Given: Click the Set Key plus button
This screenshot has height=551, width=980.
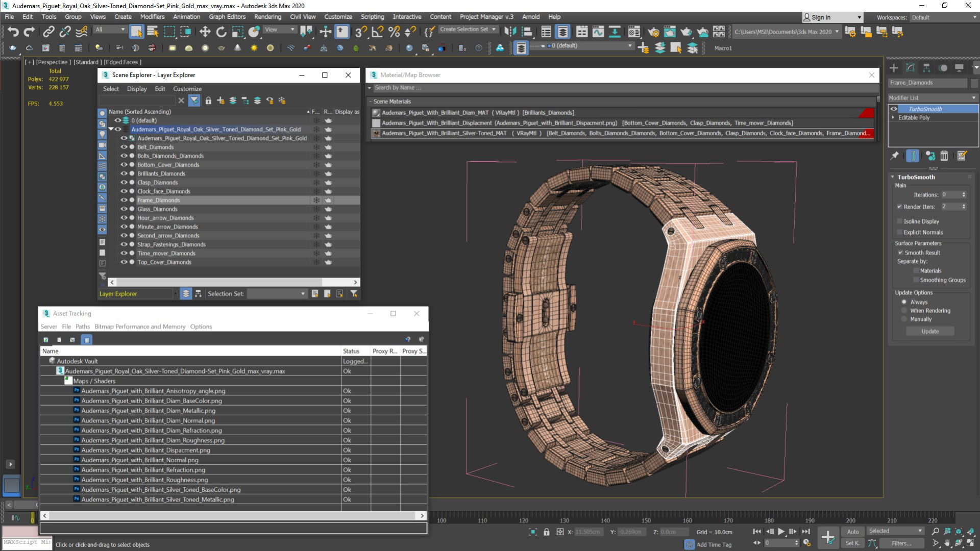Looking at the screenshot, I should pos(828,537).
